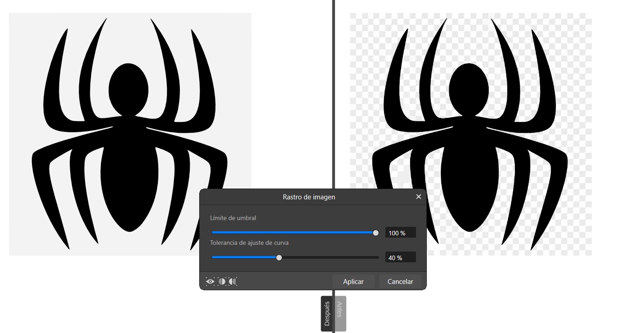Click the X on the Rastro de imagen dialog
This screenshot has height=333, width=644.
point(418,197)
